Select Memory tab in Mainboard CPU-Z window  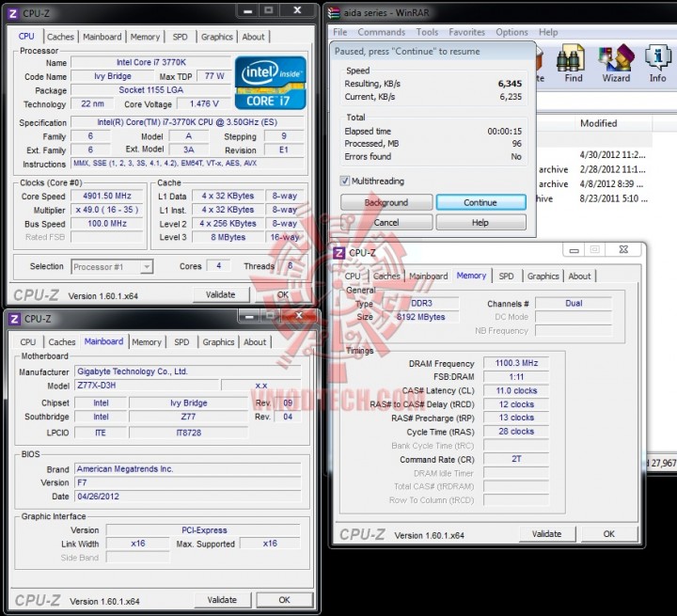(x=147, y=342)
